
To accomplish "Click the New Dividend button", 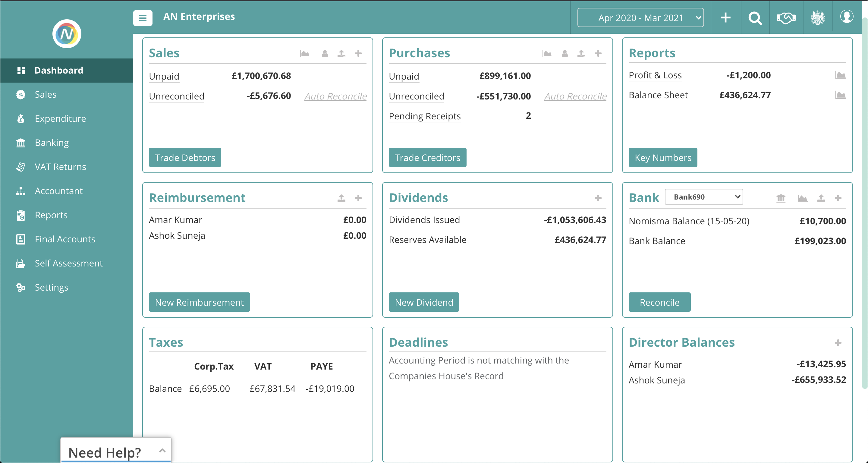I will (423, 302).
